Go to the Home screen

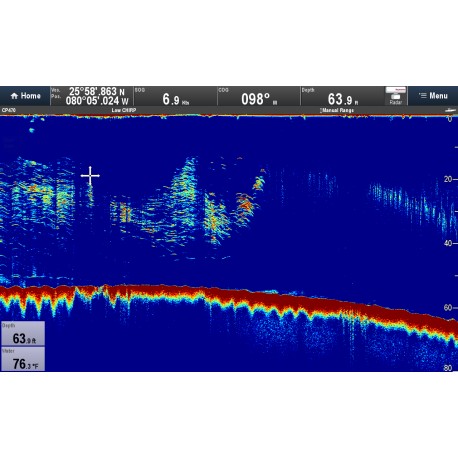25,96
